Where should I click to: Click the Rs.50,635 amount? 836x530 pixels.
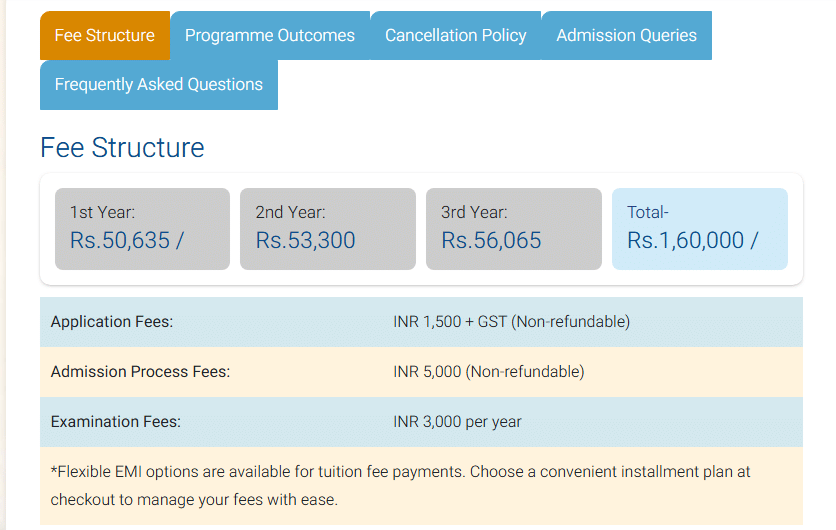click(127, 240)
